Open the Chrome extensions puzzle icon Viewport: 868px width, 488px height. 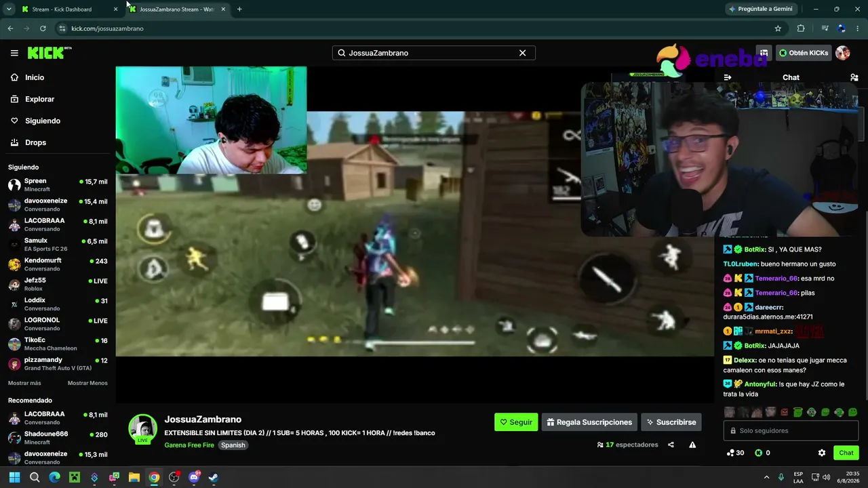tap(801, 28)
